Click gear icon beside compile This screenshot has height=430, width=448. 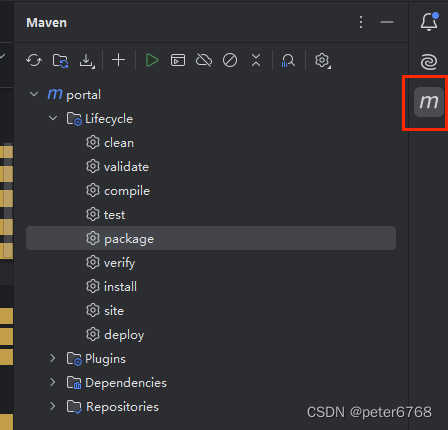pyautogui.click(x=93, y=190)
